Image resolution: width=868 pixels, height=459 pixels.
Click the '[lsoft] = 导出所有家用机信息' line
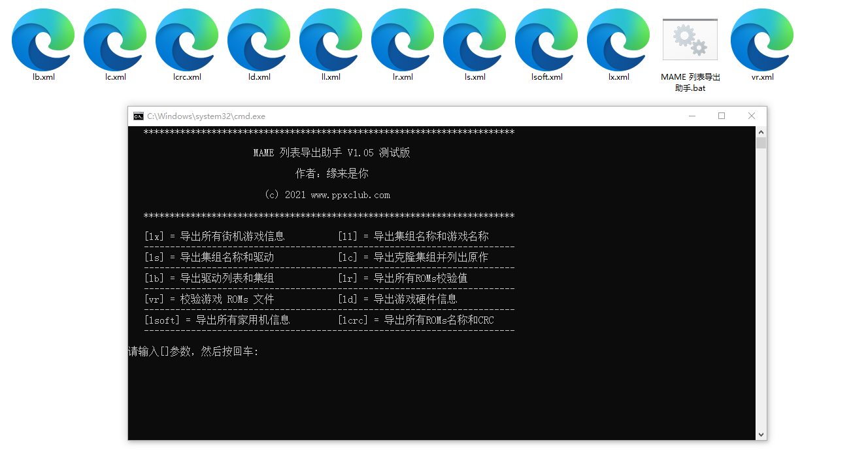217,320
